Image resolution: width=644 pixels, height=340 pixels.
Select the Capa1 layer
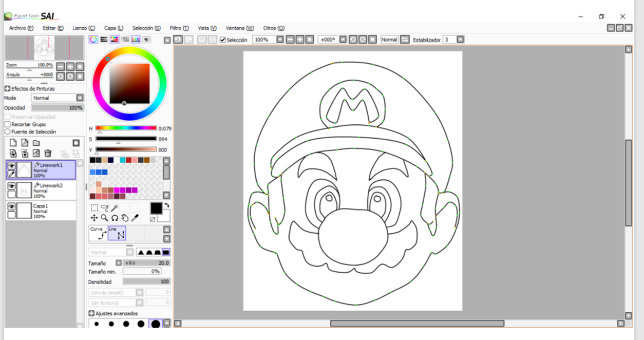pyautogui.click(x=41, y=211)
